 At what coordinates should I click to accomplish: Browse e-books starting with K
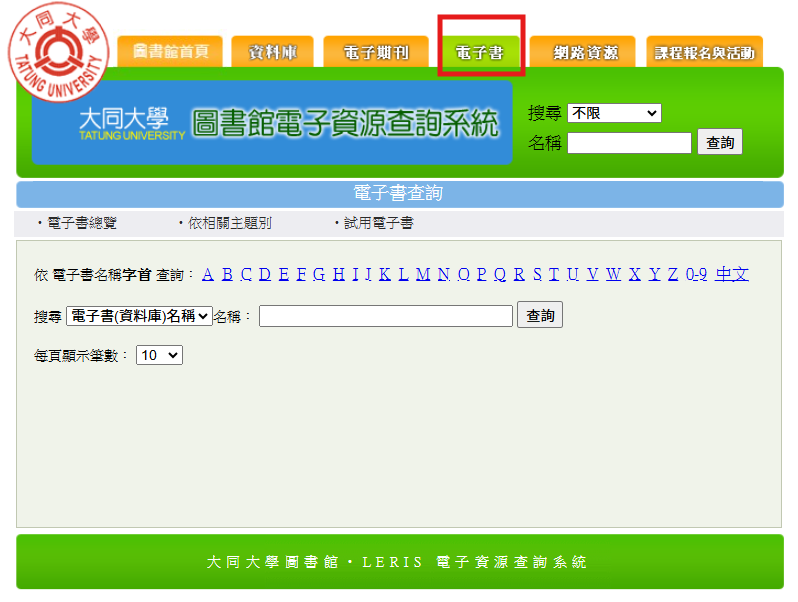tap(385, 274)
